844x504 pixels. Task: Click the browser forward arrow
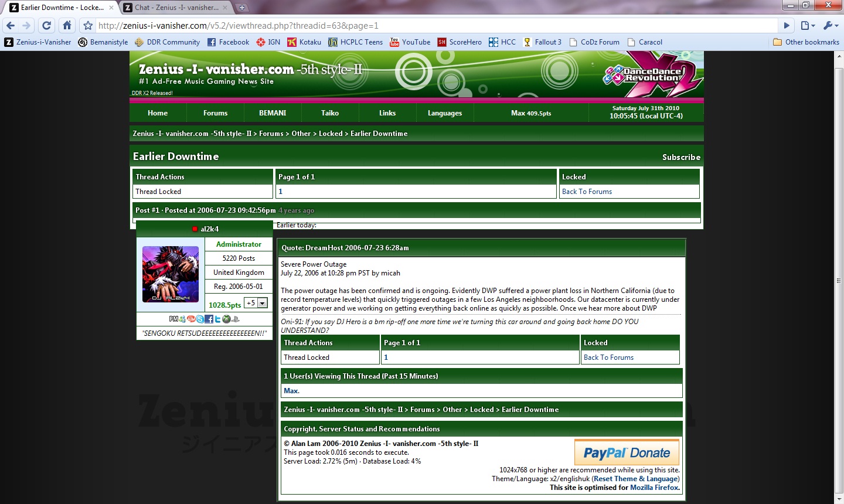point(26,25)
